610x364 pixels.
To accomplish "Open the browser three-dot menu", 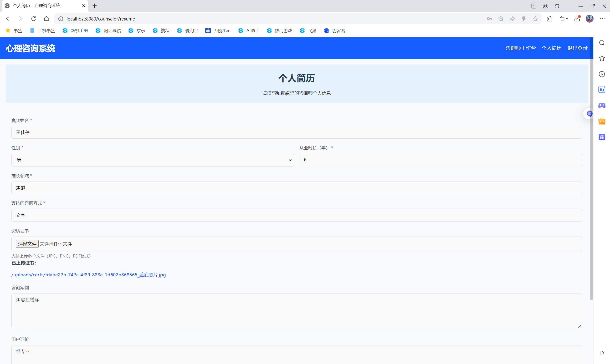I will tap(602, 19).
